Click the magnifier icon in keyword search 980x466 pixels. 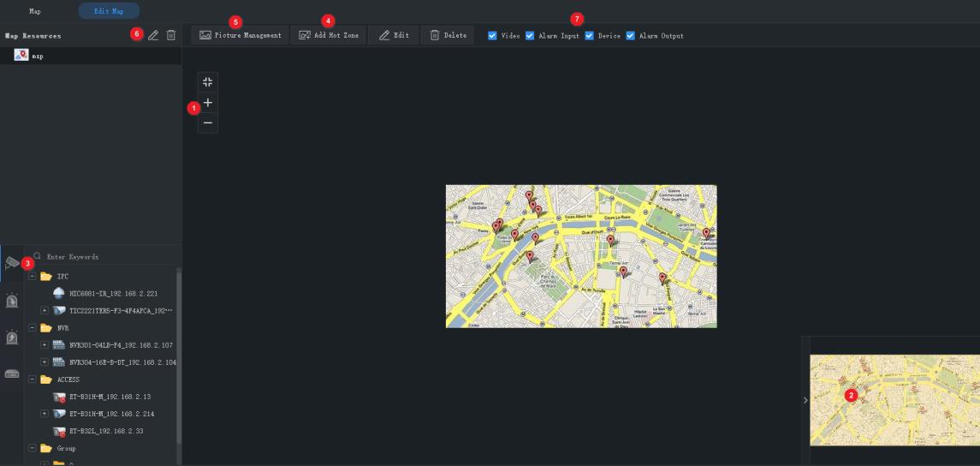point(38,256)
